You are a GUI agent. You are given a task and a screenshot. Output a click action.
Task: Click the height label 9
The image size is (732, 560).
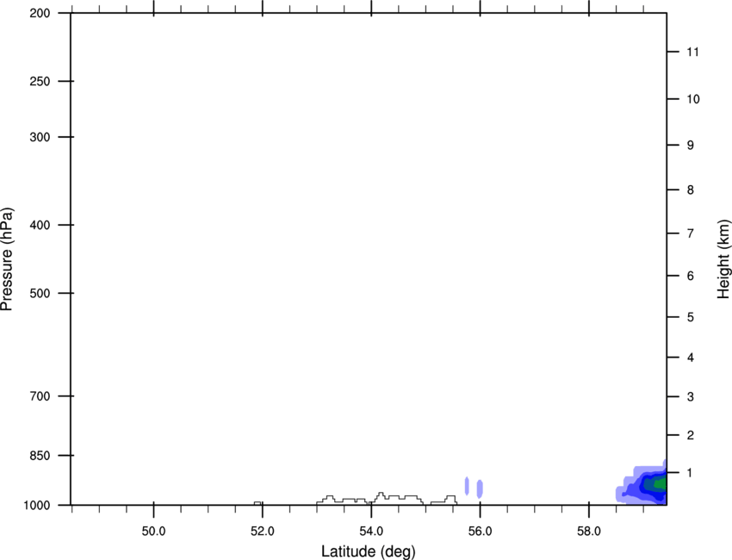691,146
